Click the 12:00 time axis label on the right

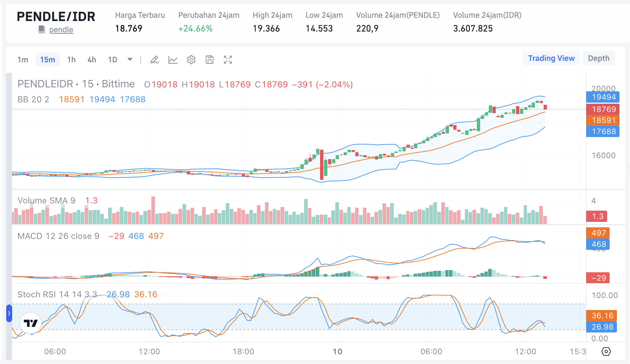click(x=525, y=352)
